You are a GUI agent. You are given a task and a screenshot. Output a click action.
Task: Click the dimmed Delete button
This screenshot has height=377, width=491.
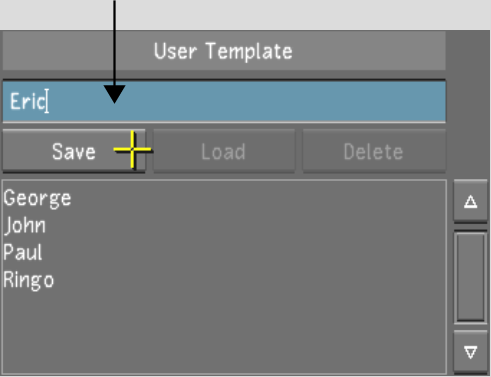pyautogui.click(x=374, y=151)
